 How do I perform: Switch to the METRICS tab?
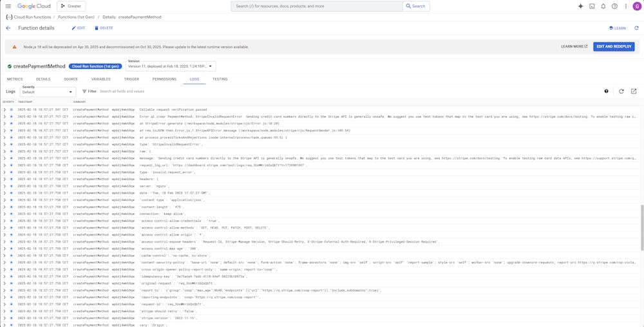(15, 79)
